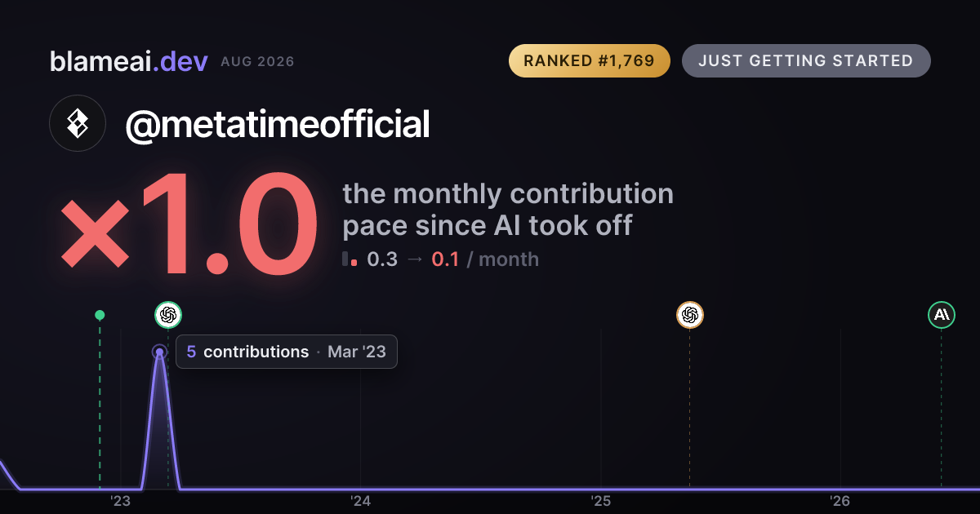Click the first OpenAI marker icon
980x514 pixels.
coord(168,315)
